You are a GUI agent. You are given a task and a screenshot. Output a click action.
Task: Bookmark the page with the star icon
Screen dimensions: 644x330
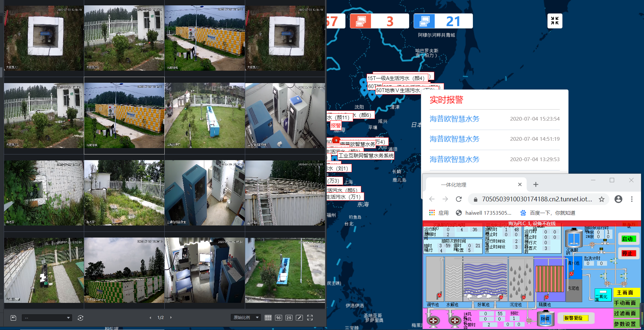point(602,199)
